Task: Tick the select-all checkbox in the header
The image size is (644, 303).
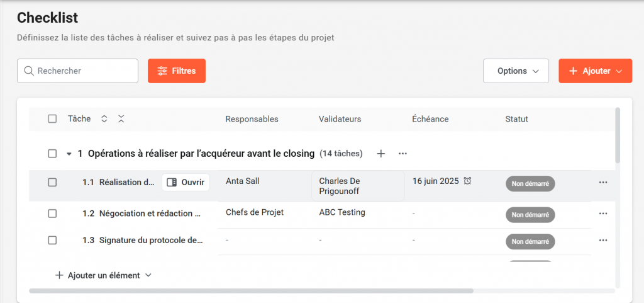Action: 52,118
